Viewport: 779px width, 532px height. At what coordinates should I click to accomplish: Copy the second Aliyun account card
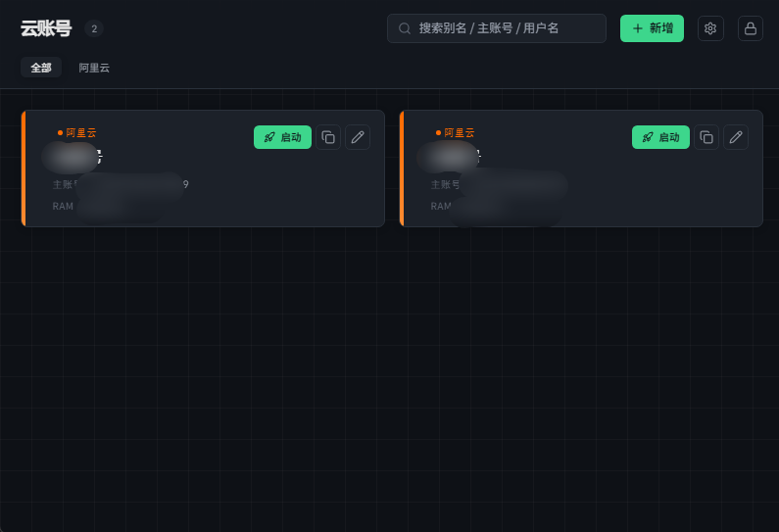pos(706,137)
